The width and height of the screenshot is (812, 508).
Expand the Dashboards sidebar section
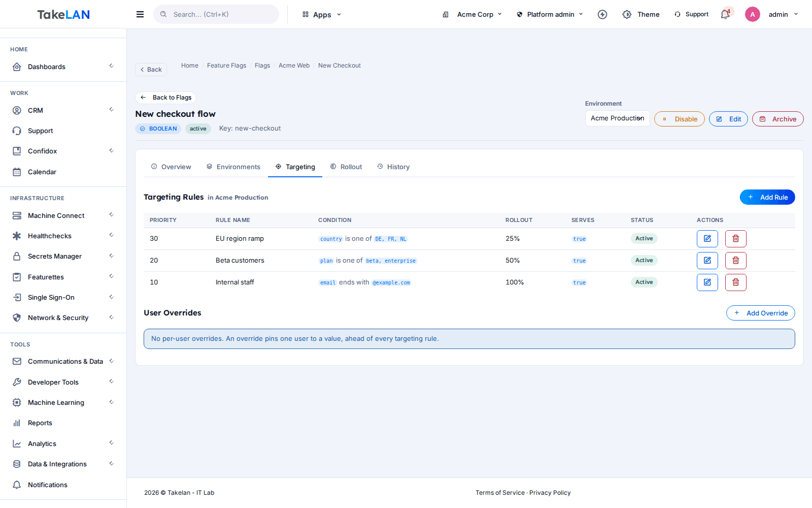click(x=63, y=67)
